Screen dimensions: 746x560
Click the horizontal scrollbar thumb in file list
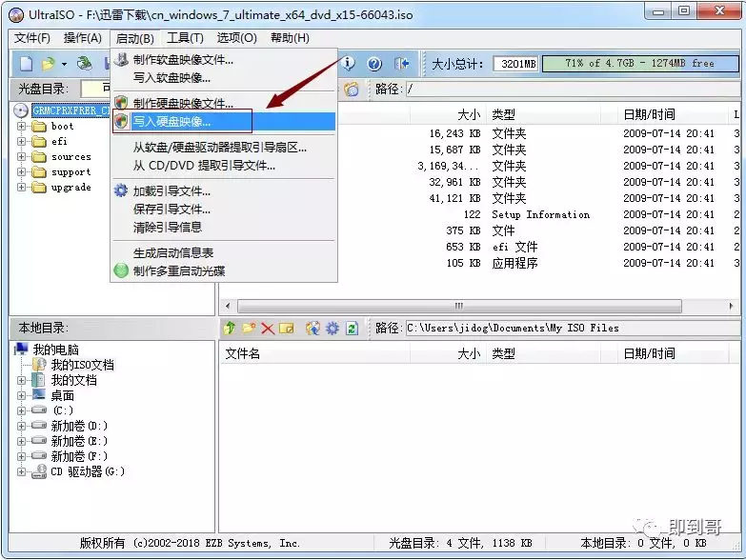point(459,306)
